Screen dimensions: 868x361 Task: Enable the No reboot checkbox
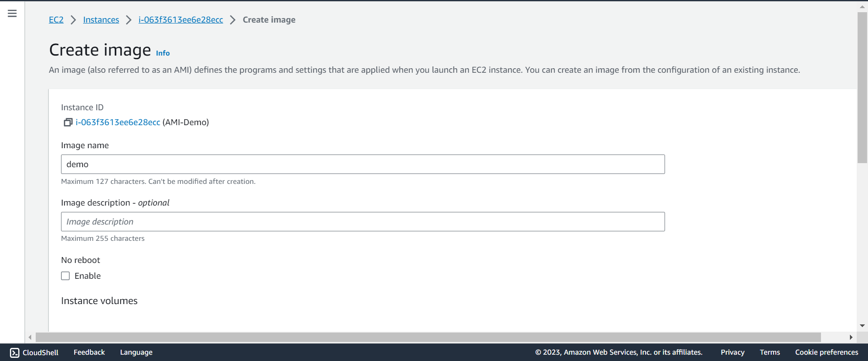coord(66,276)
